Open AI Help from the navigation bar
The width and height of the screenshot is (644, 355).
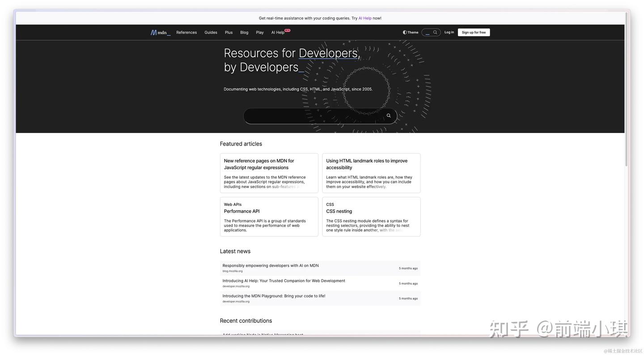pyautogui.click(x=278, y=32)
